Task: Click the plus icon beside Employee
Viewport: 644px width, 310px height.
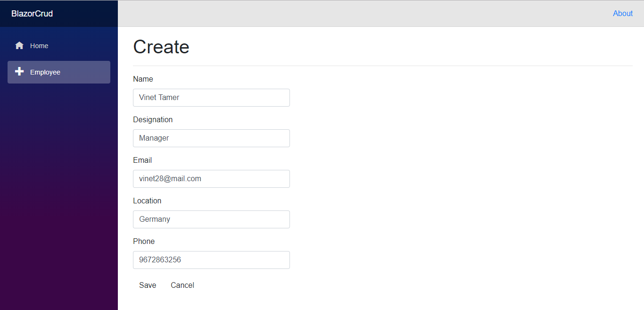Action: (x=19, y=72)
